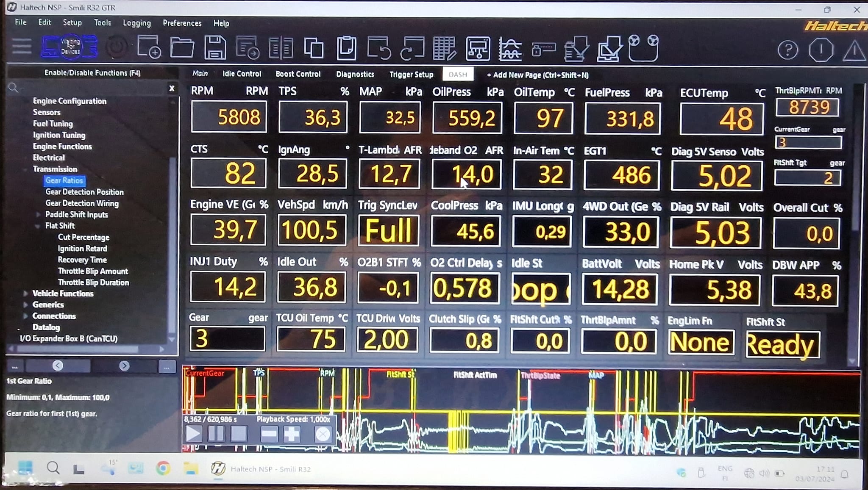Viewport: 868px width, 490px height.
Task: Click the compare maps side-by-side icon
Action: coord(281,47)
